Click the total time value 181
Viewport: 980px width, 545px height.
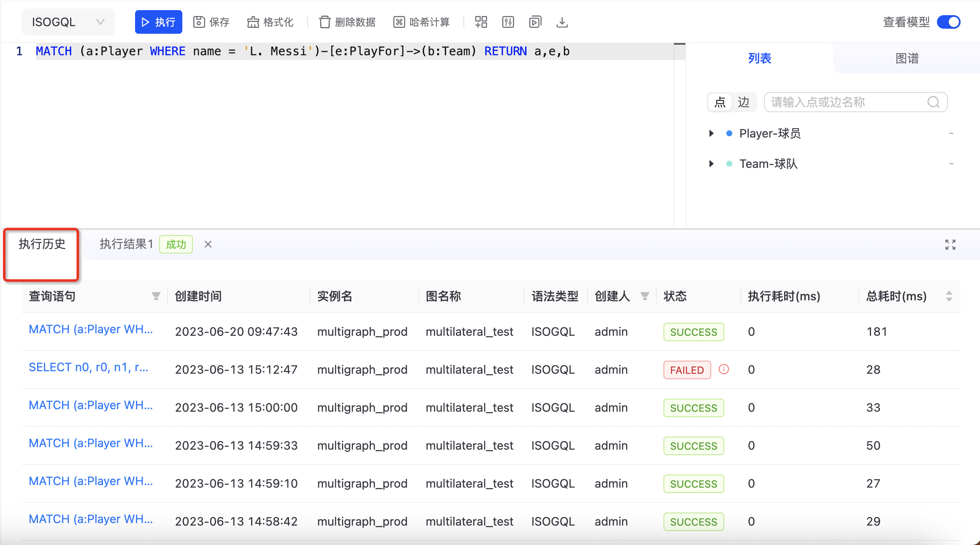tap(877, 332)
